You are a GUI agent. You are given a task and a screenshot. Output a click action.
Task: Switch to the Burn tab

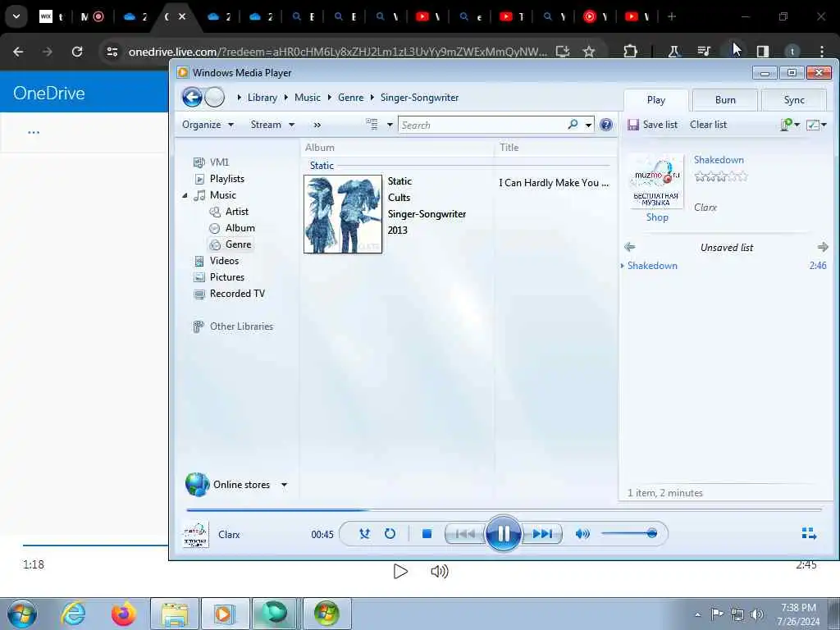tap(725, 100)
